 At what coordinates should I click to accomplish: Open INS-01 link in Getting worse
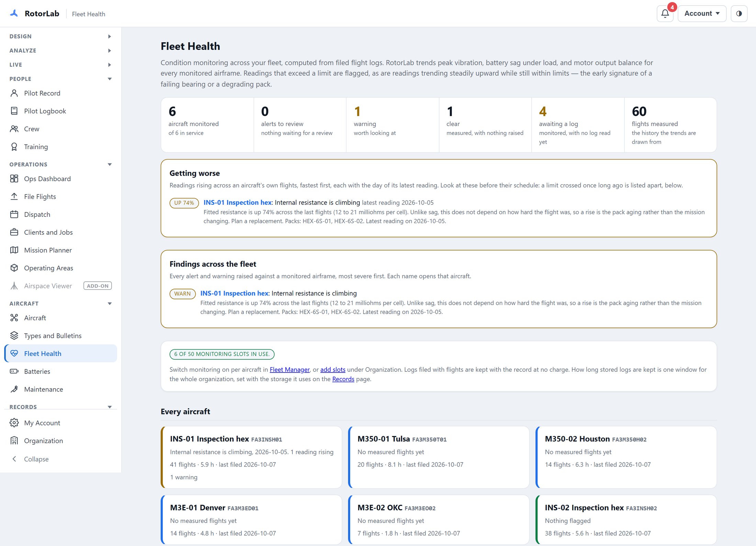tap(237, 203)
